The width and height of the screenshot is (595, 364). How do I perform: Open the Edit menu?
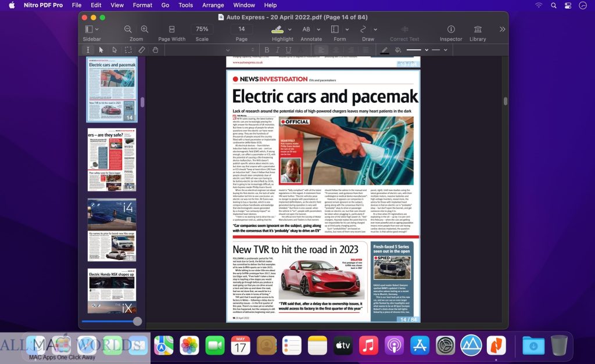pos(96,5)
